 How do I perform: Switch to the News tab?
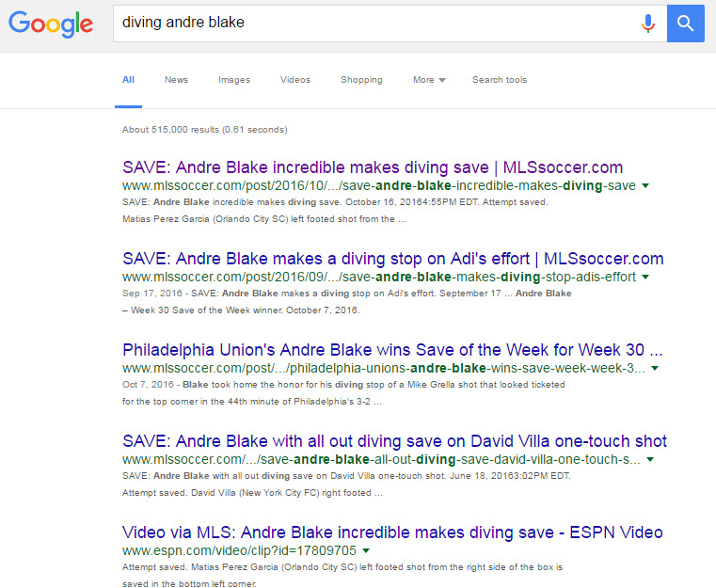tap(176, 79)
